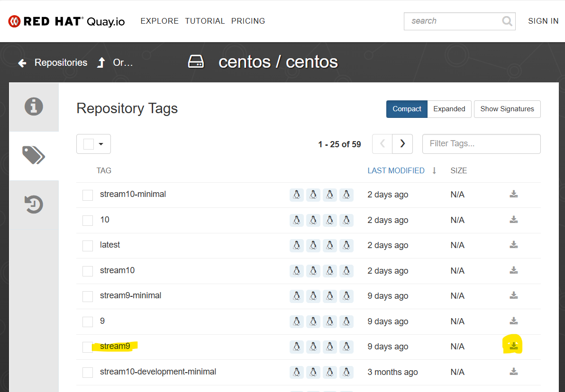Click last Linux manifest icon for latest
The width and height of the screenshot is (565, 392).
[346, 246]
